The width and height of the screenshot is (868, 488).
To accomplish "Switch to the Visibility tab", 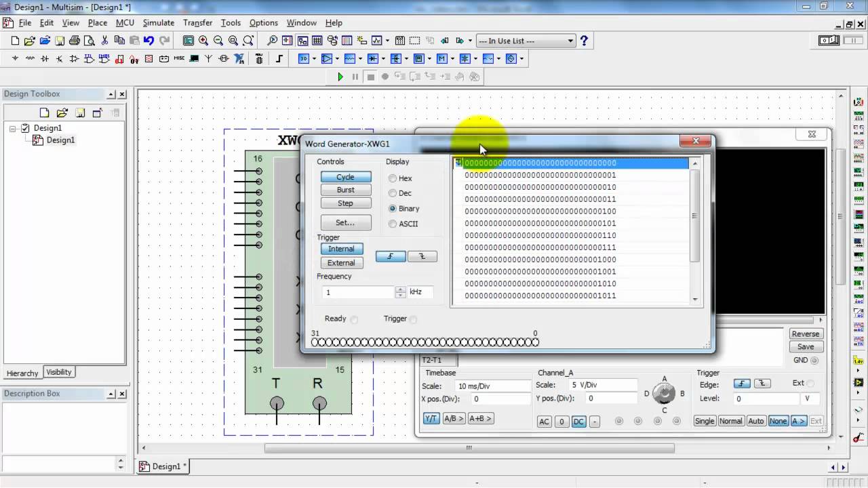I will [58, 372].
